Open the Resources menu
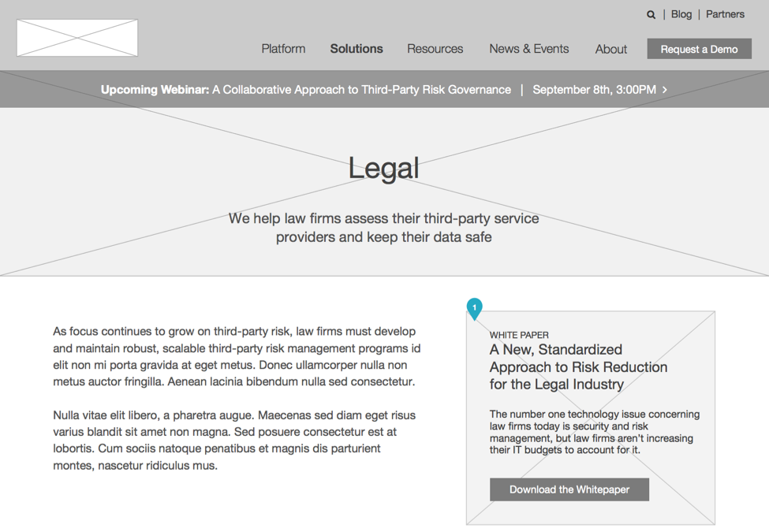Viewport: 769px width, 532px height. click(435, 49)
